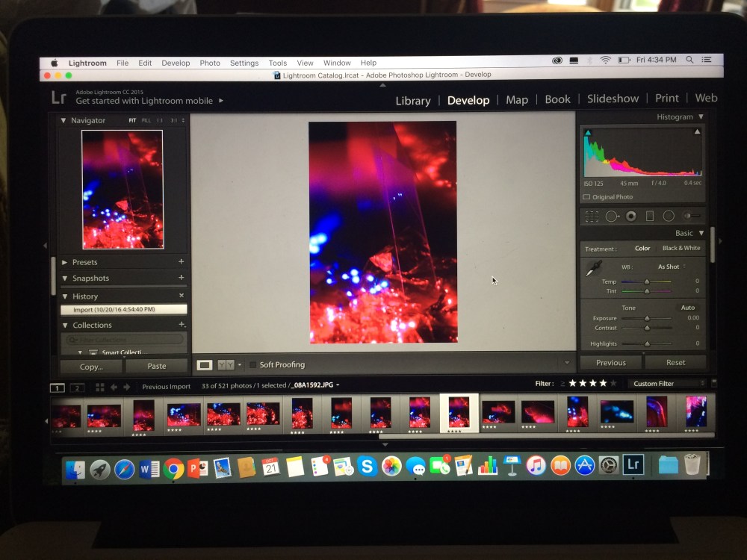Switch to the Library module

[412, 101]
